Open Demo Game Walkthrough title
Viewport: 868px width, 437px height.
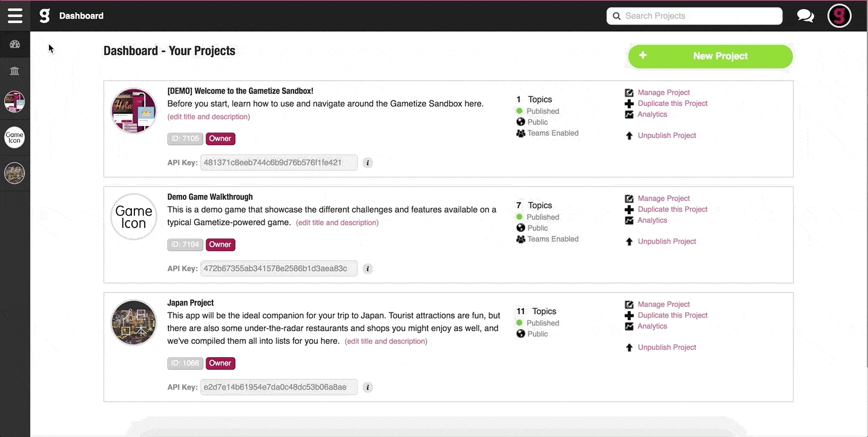tap(210, 197)
